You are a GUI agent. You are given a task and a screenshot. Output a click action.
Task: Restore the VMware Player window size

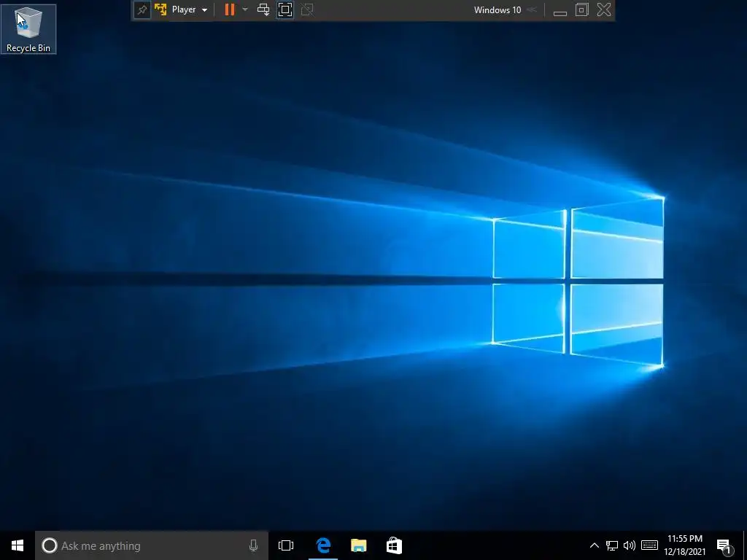tap(581, 9)
